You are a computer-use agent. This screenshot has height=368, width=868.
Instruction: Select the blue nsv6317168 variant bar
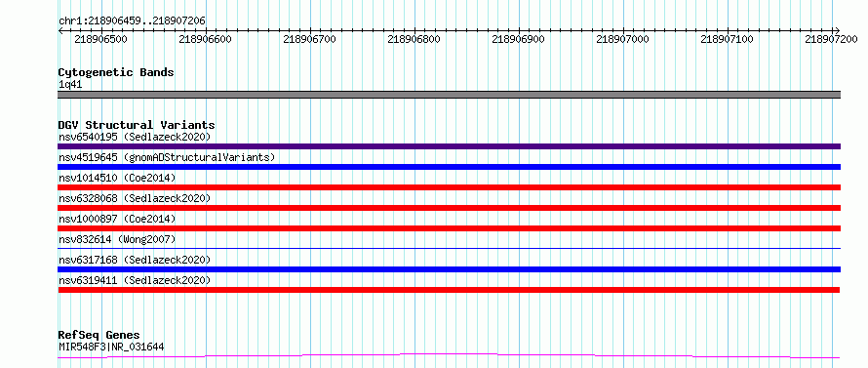click(449, 269)
